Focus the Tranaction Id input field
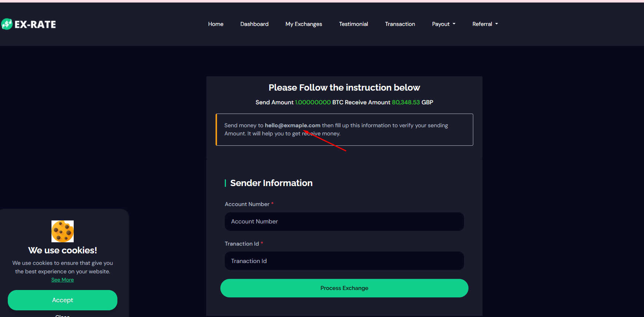Image resolution: width=644 pixels, height=317 pixels. pyautogui.click(x=344, y=261)
